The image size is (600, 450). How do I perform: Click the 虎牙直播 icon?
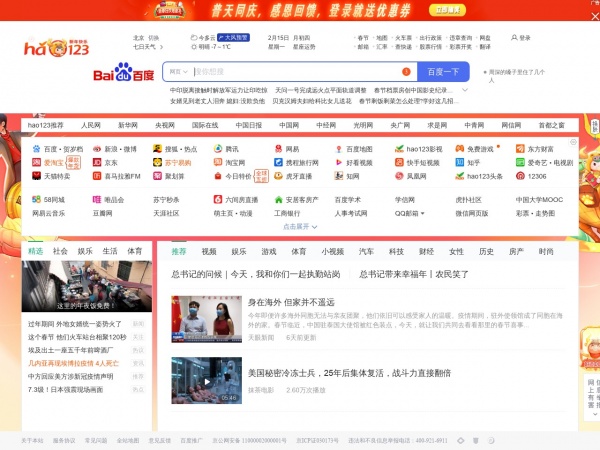pos(278,176)
